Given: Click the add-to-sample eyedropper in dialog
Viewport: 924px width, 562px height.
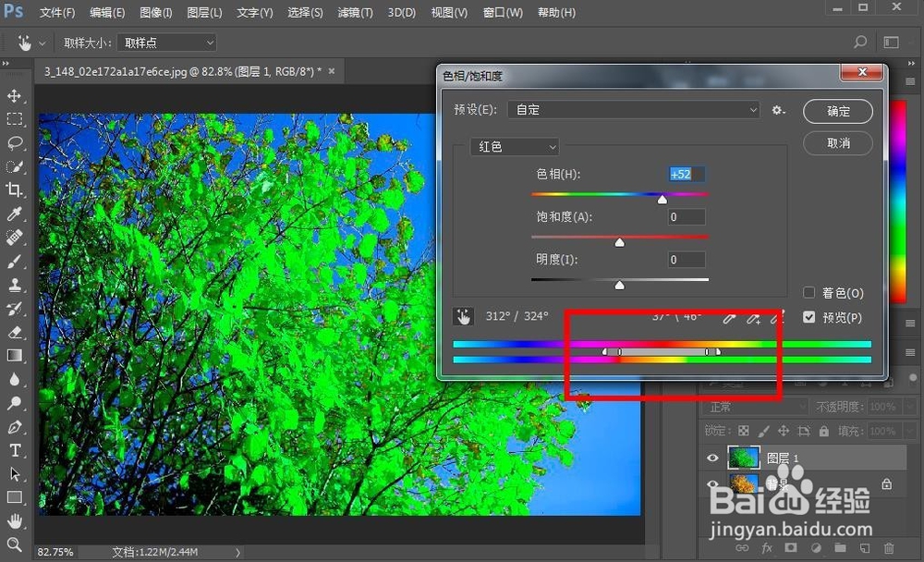Looking at the screenshot, I should coord(753,319).
